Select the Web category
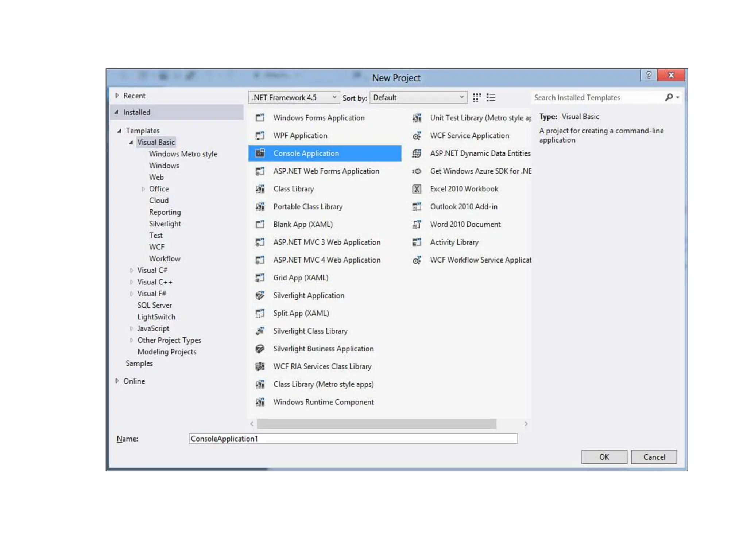Viewport: 747px width, 560px height. click(x=156, y=177)
